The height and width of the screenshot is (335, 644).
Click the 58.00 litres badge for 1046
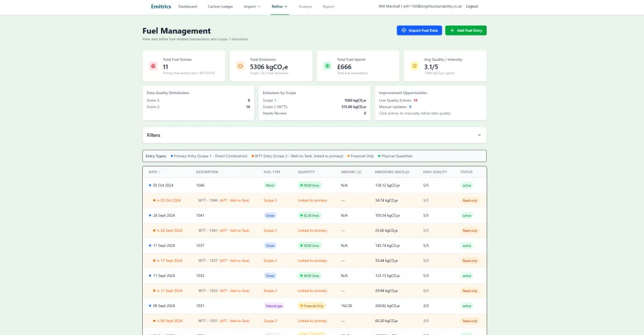click(310, 185)
